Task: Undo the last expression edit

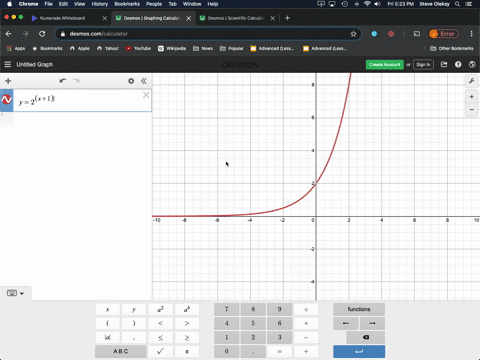Action: [63, 81]
